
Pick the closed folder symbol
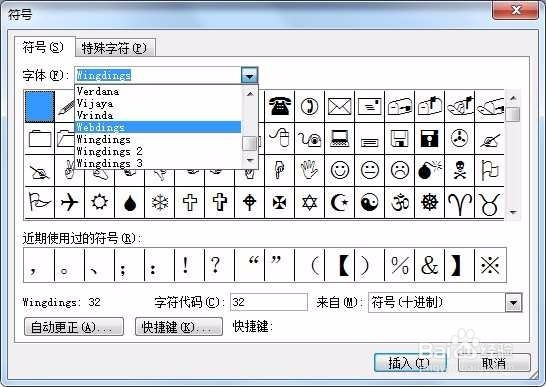tap(40, 138)
